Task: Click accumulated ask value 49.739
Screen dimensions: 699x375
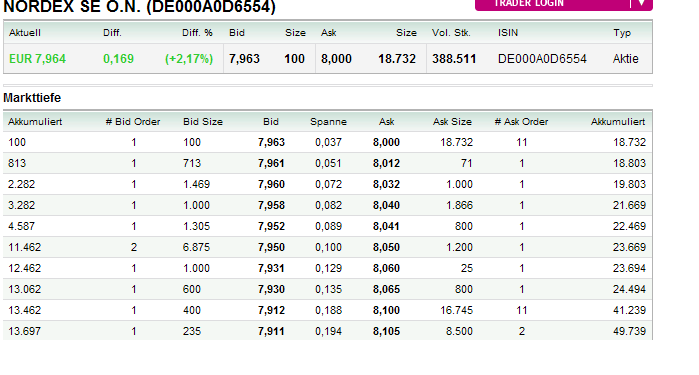Action: click(x=629, y=331)
